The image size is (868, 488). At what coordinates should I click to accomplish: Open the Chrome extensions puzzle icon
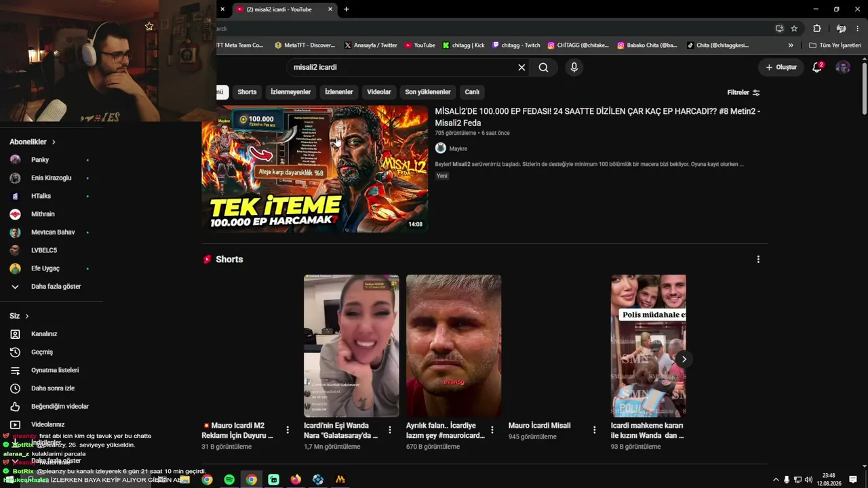point(816,28)
